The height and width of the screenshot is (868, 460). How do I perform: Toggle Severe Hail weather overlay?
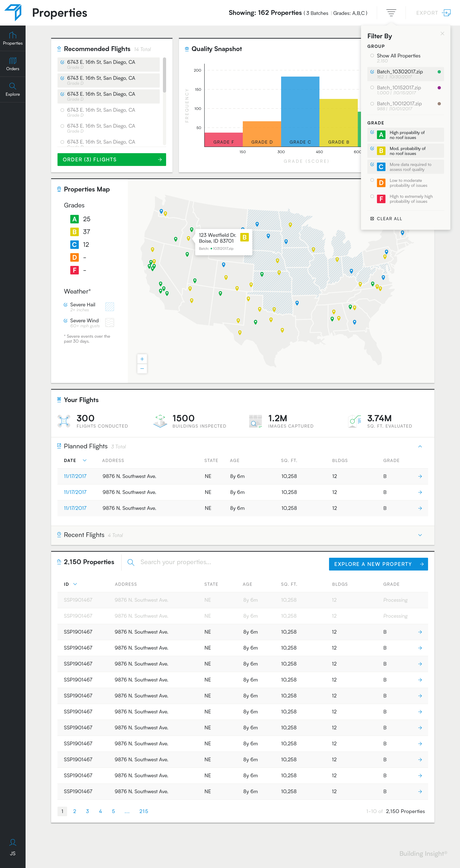tap(65, 305)
